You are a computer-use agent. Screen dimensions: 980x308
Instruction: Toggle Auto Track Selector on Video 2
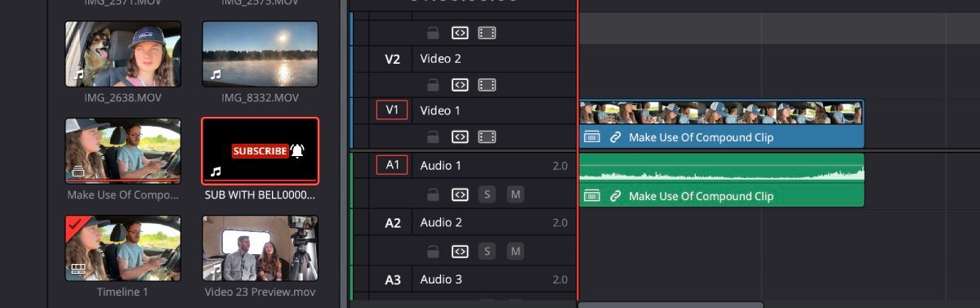point(460,85)
